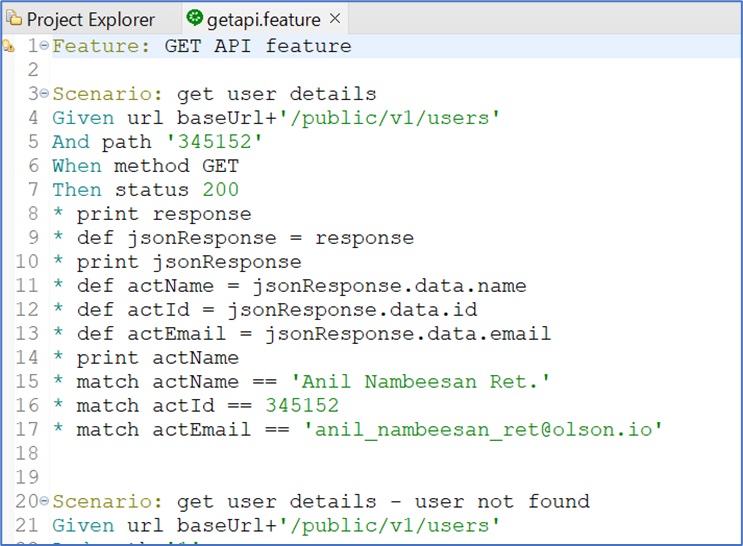Click the green Cucumber icon on getapi.feature tab
The width and height of the screenshot is (743, 546).
194,19
